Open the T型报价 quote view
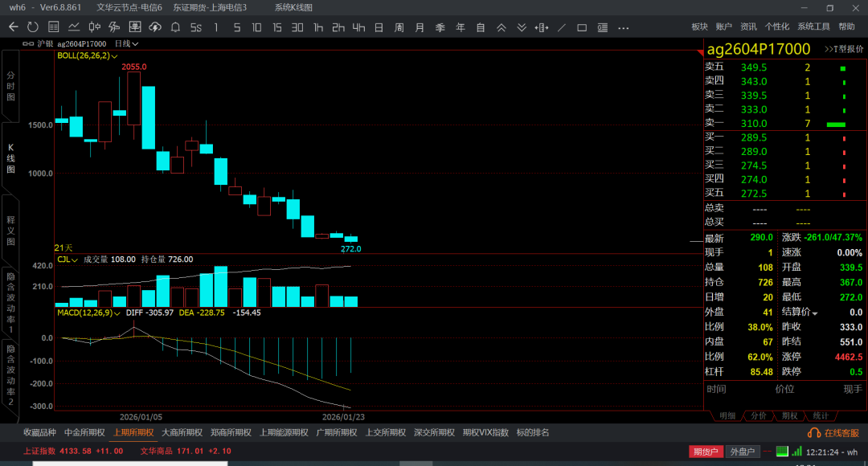The width and height of the screenshot is (868, 466). click(844, 49)
